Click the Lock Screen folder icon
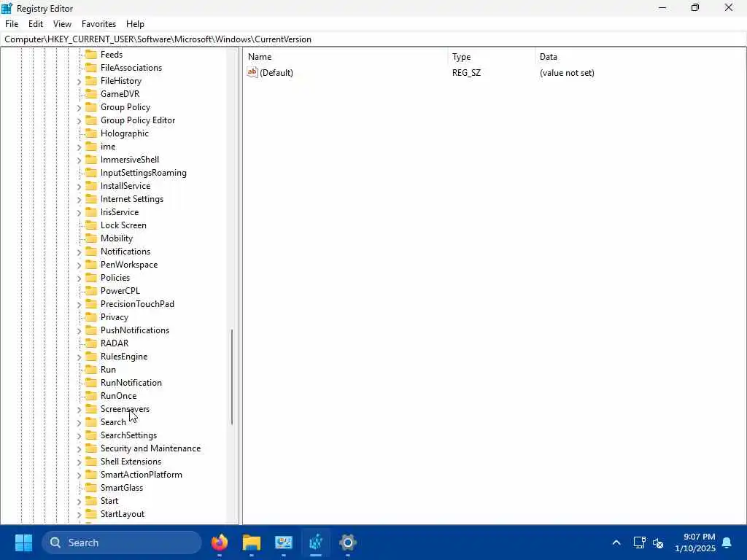This screenshot has height=560, width=747. pyautogui.click(x=91, y=225)
